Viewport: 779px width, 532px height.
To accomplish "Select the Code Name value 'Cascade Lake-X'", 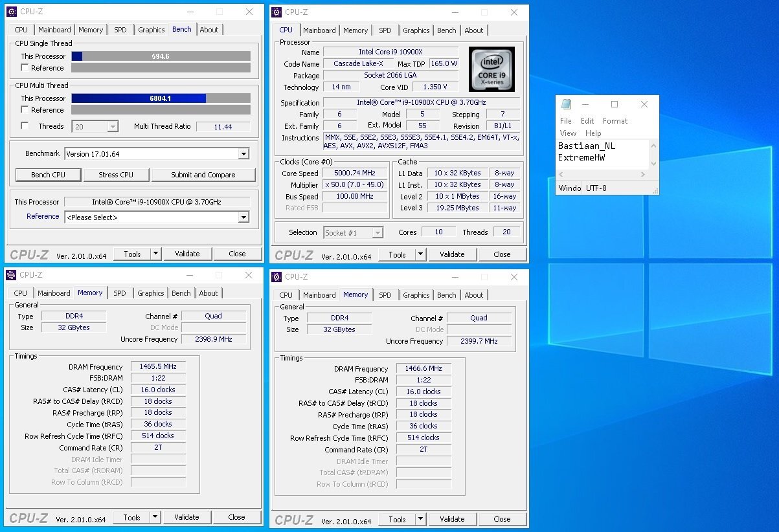I will point(358,63).
